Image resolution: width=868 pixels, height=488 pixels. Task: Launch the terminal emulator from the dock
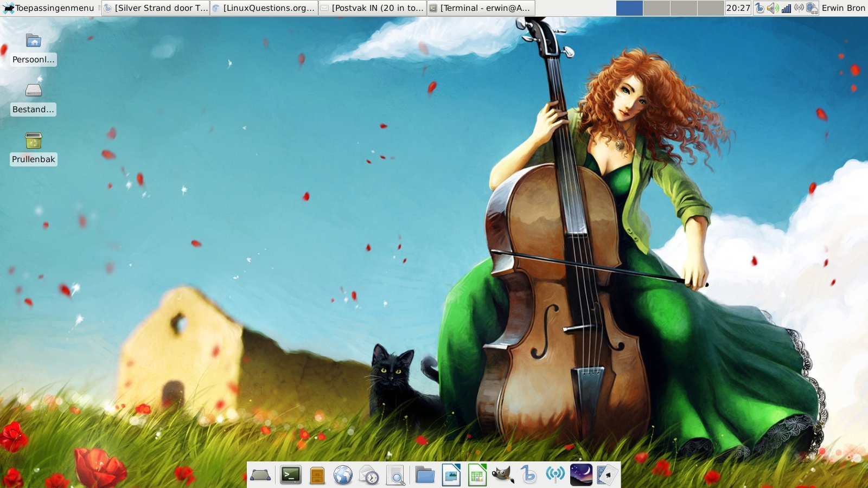pyautogui.click(x=291, y=476)
